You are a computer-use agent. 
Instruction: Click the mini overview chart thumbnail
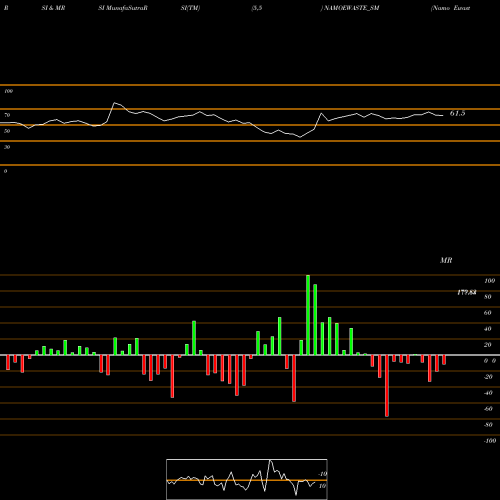click(247, 479)
